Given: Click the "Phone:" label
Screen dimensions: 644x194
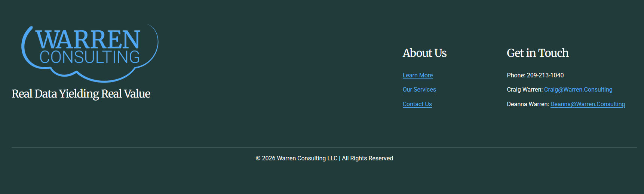Looking at the screenshot, I should (x=516, y=76).
